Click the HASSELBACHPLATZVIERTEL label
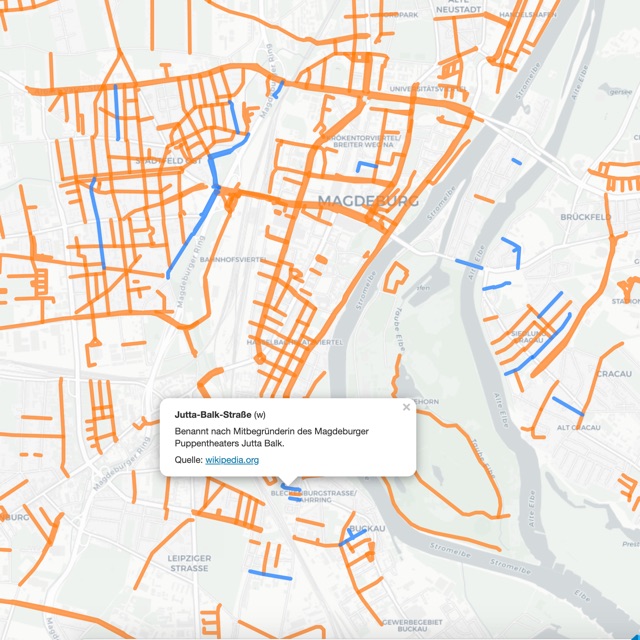The width and height of the screenshot is (640, 640). coord(295,342)
